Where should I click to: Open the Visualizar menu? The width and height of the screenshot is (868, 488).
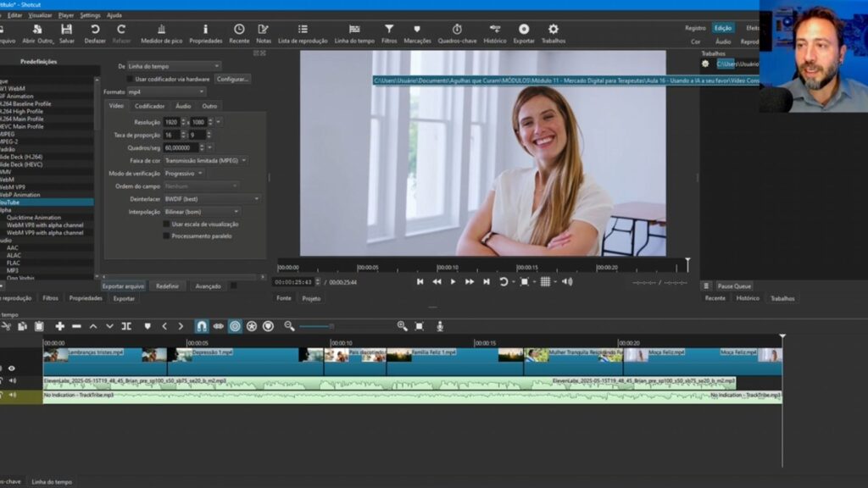click(40, 15)
